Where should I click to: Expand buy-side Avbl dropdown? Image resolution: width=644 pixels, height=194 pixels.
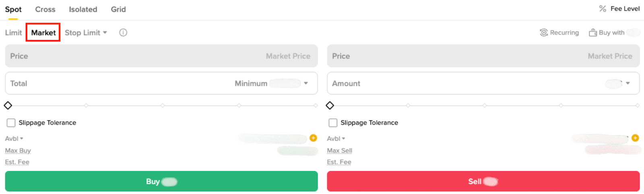(21, 139)
